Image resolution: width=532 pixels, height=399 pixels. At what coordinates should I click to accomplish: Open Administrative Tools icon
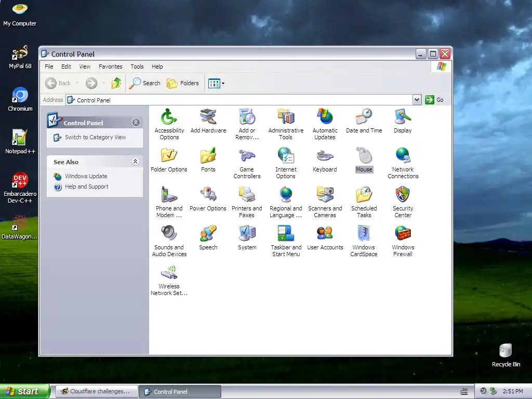click(x=286, y=117)
